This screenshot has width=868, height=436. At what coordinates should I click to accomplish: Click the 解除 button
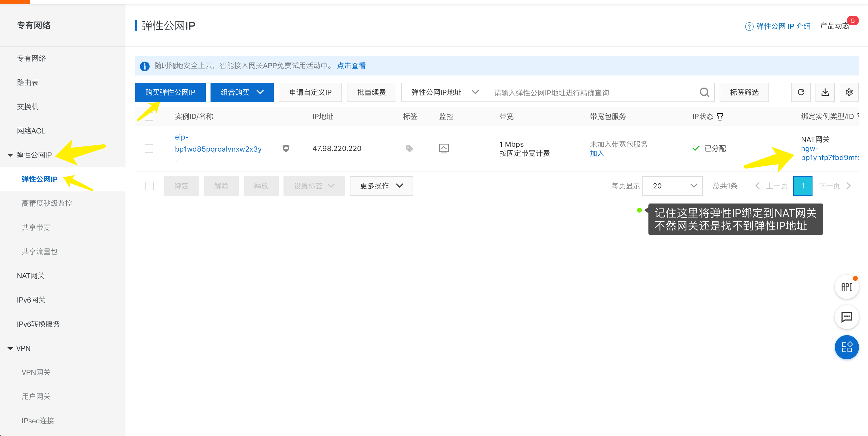pos(221,186)
